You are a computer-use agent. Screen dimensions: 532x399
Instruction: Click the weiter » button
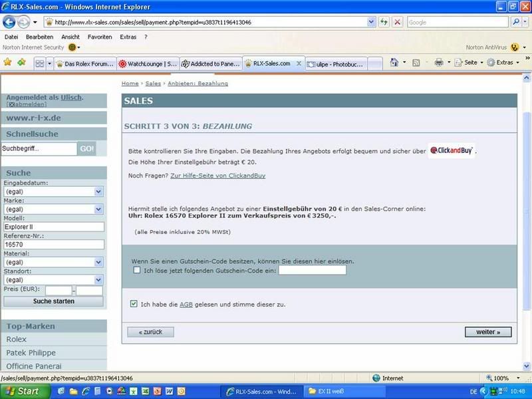[x=488, y=332]
